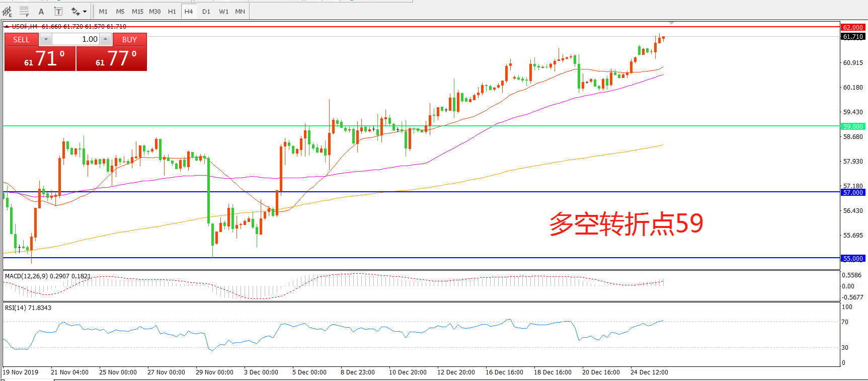The height and width of the screenshot is (381, 868).
Task: Click the Arrows objects icon
Action: (75, 11)
